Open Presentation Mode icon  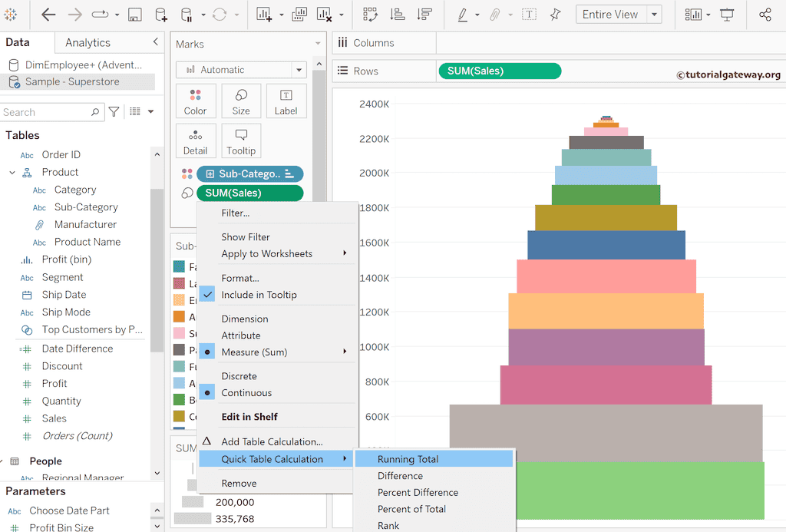point(727,15)
